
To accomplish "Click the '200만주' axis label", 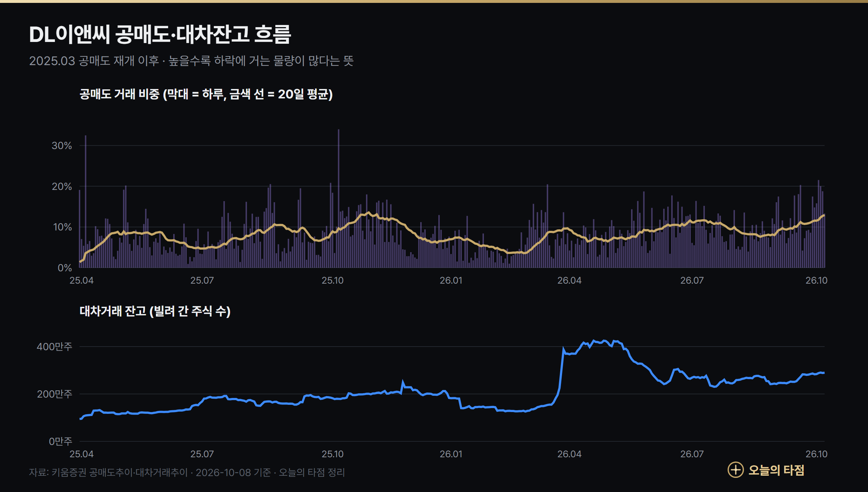I will (x=54, y=394).
